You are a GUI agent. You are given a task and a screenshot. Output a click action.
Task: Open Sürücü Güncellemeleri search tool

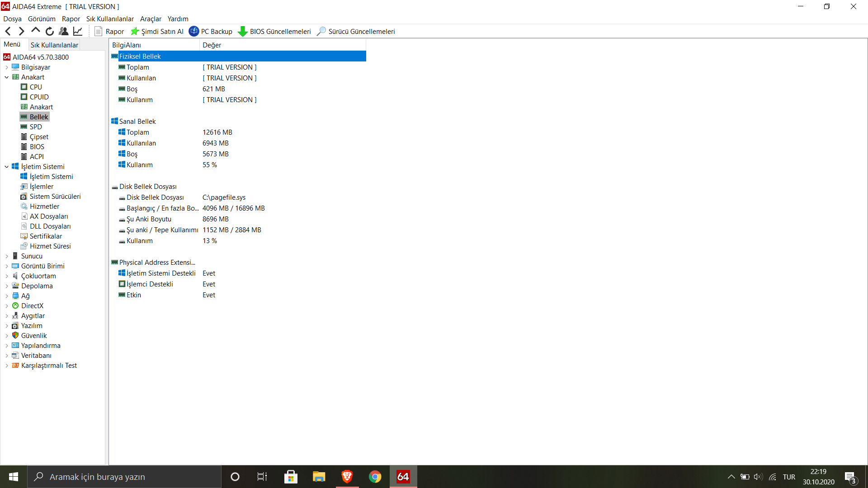(321, 31)
